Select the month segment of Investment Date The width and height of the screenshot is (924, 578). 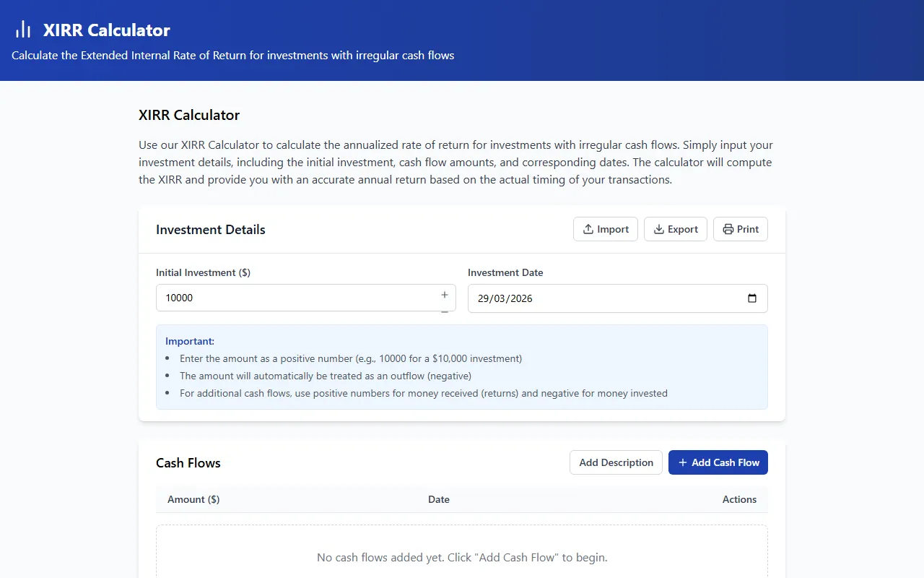[499, 298]
